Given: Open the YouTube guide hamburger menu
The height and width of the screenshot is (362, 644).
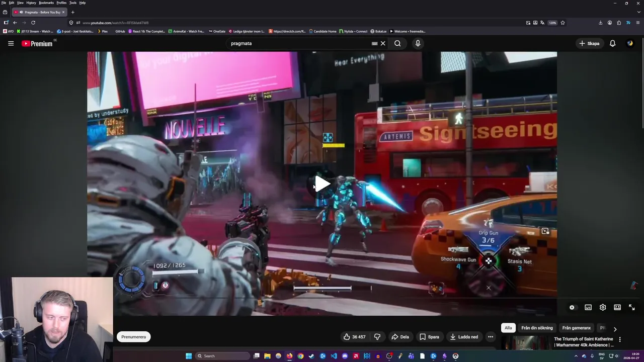Looking at the screenshot, I should pos(11,43).
